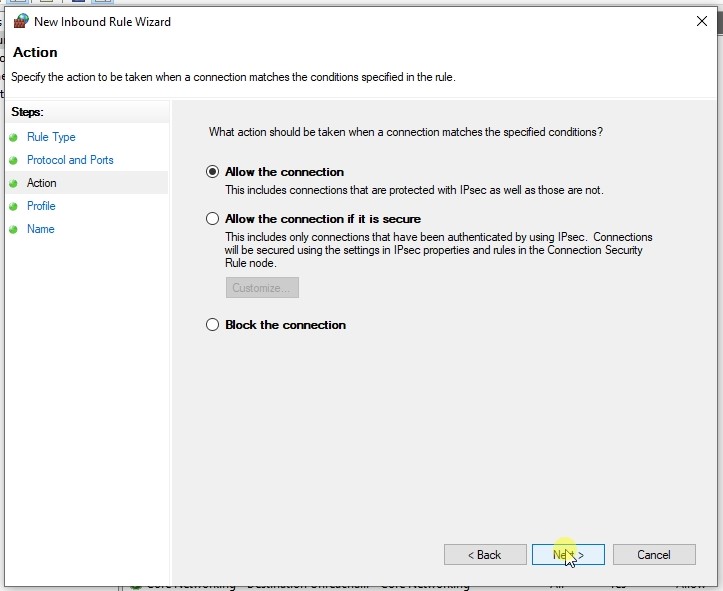Image resolution: width=723 pixels, height=591 pixels.
Task: Cancel the New Inbound Rule Wizard
Action: coord(653,555)
